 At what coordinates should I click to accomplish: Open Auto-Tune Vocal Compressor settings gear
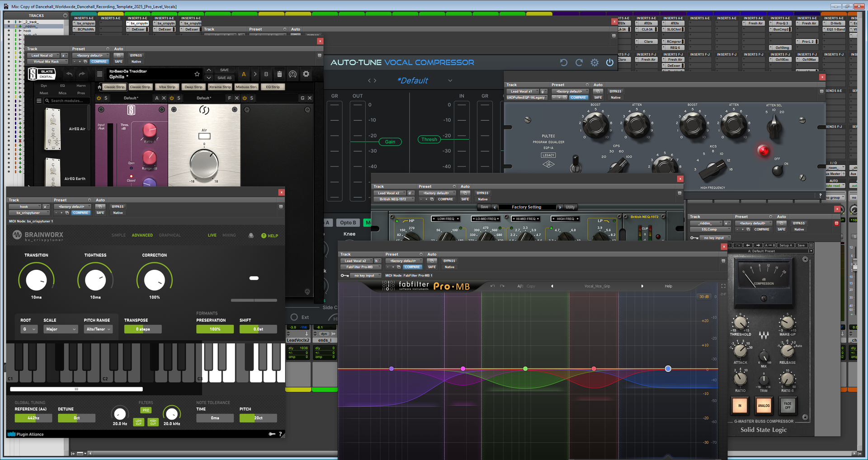tap(594, 63)
